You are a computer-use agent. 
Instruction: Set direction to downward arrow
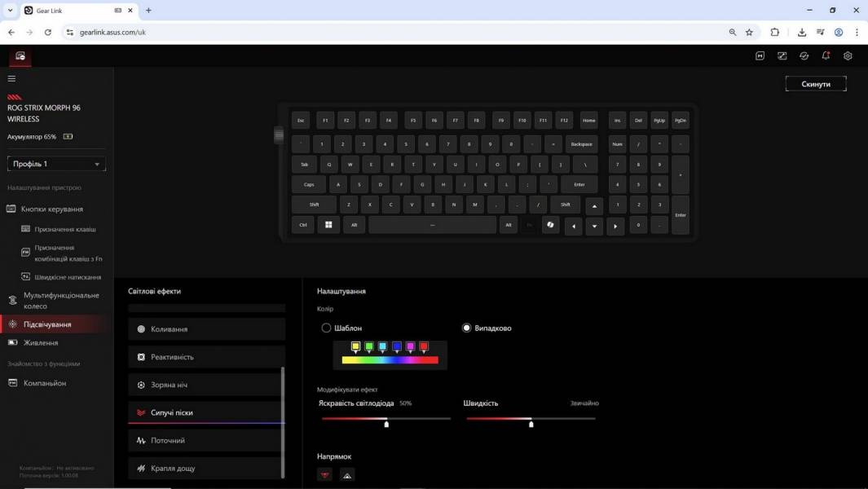click(325, 474)
